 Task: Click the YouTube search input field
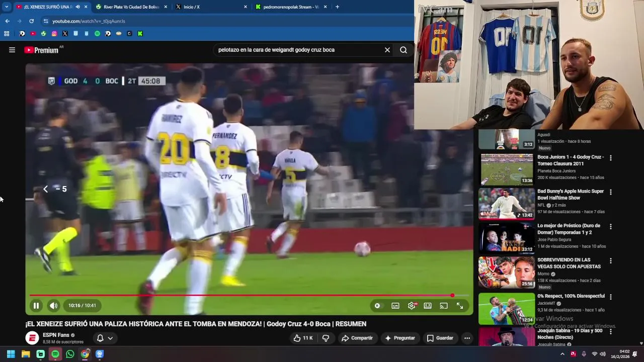pyautogui.click(x=299, y=50)
